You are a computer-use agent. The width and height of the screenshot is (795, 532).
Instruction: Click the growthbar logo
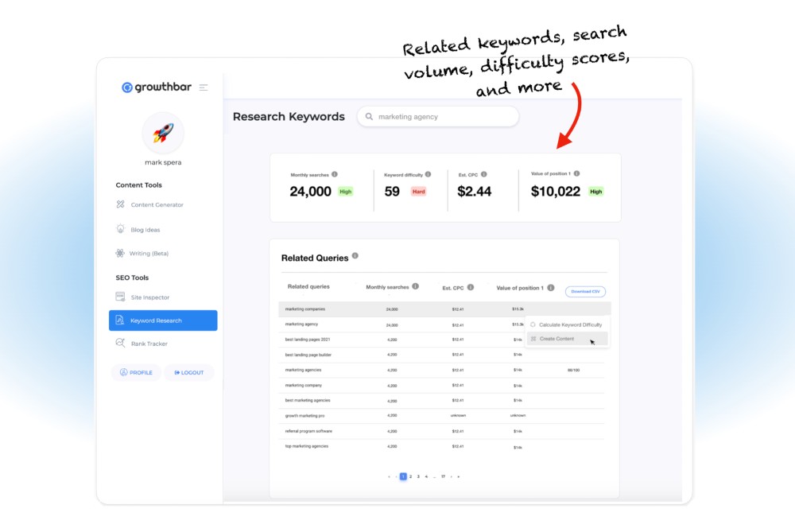[x=156, y=87]
